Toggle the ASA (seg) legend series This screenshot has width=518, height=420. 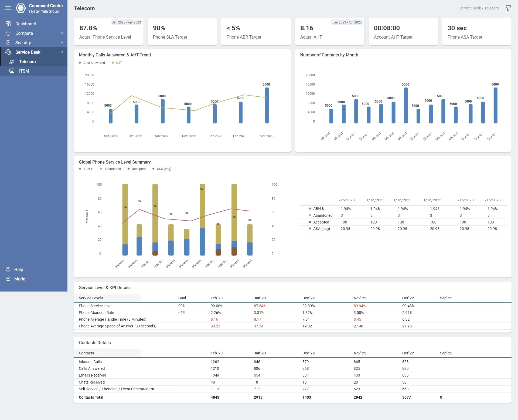point(164,169)
